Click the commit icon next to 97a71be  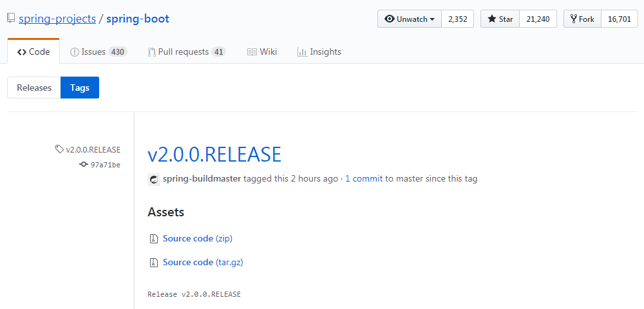pos(84,165)
